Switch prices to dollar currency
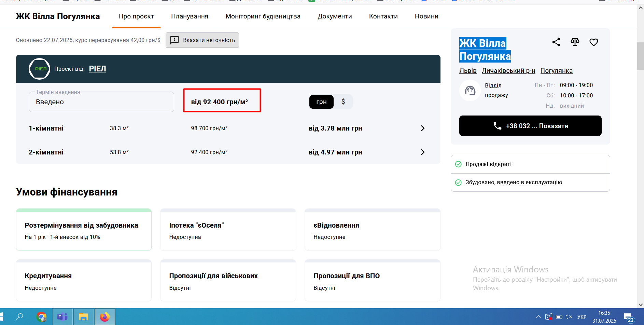Screen dimensions: 644x325 343,102
